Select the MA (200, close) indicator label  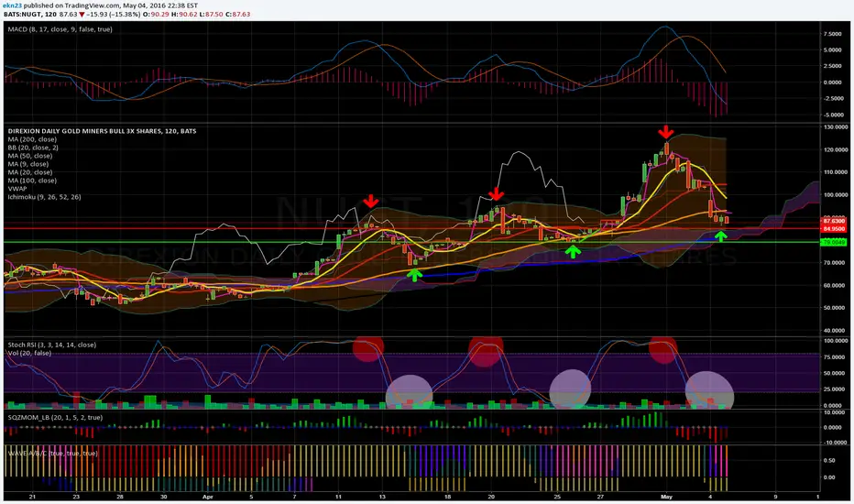[x=32, y=139]
